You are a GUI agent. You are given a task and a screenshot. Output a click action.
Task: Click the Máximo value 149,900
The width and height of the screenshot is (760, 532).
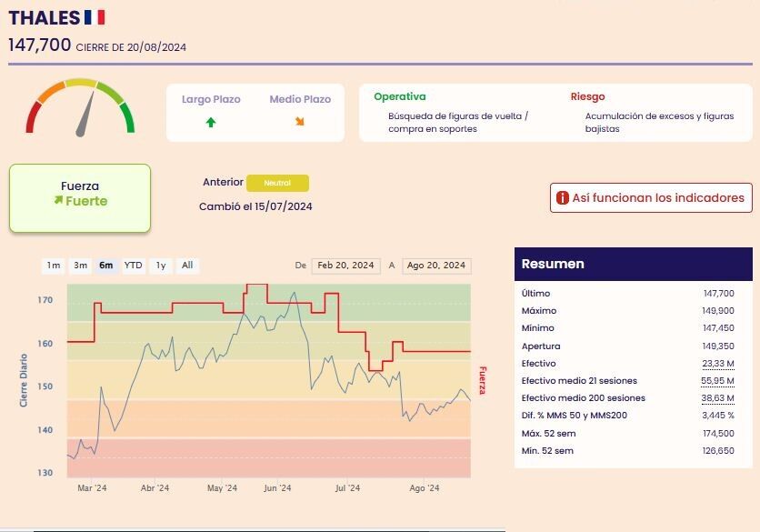point(718,311)
